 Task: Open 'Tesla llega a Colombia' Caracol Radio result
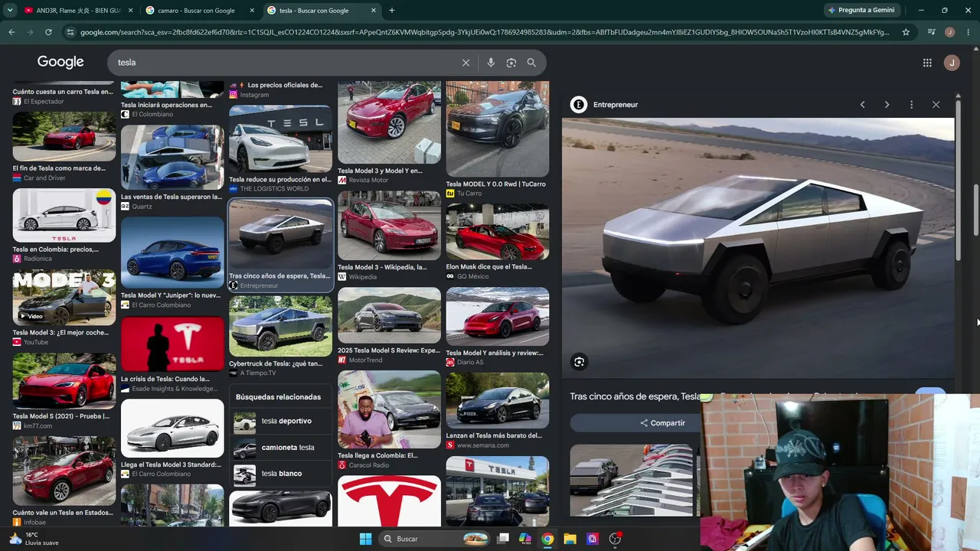[x=389, y=409]
